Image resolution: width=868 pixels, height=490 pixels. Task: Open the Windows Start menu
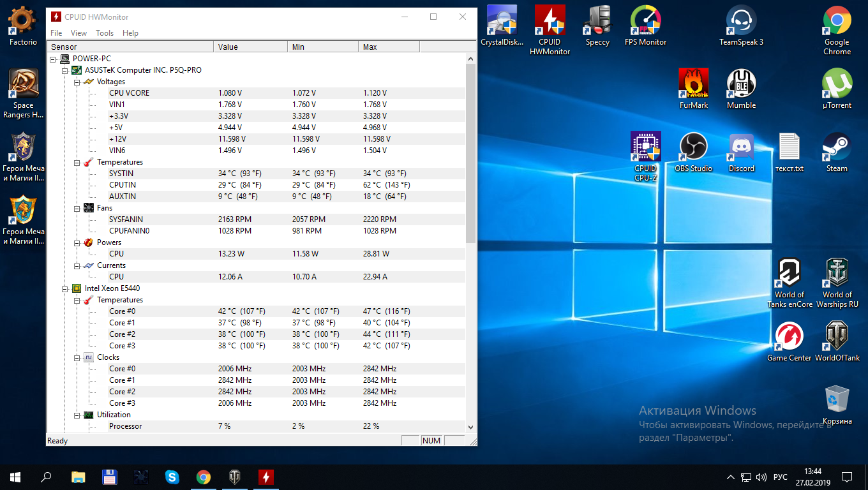(x=15, y=477)
